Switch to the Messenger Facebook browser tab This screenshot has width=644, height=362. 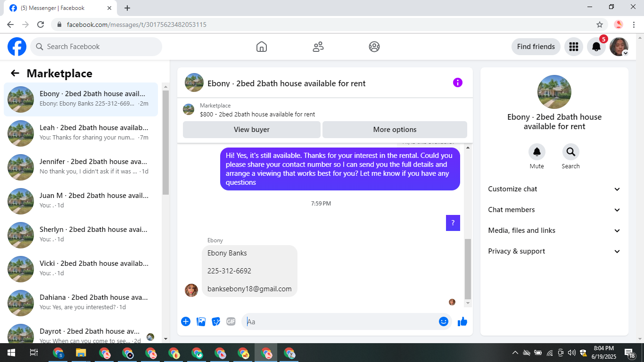[61, 8]
